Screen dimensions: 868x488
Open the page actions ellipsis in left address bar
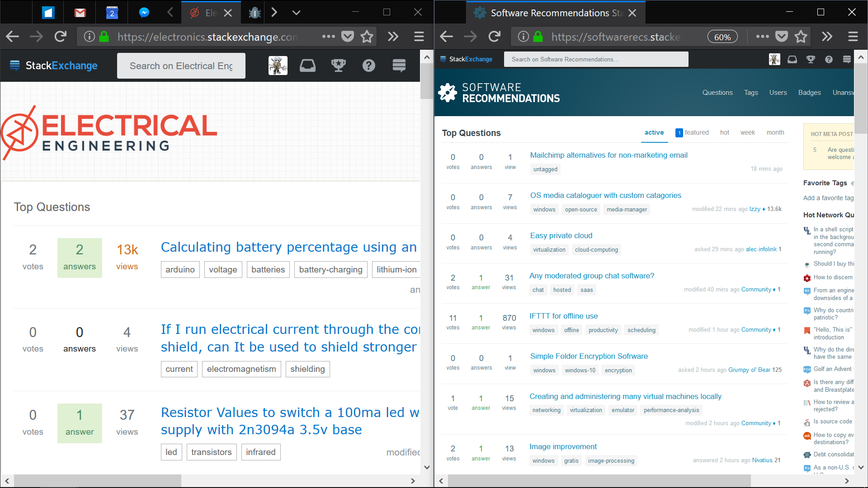[328, 37]
